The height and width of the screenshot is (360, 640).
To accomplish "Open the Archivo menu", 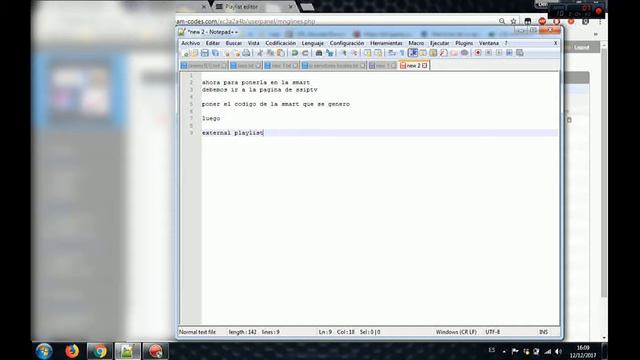I will tap(191, 43).
